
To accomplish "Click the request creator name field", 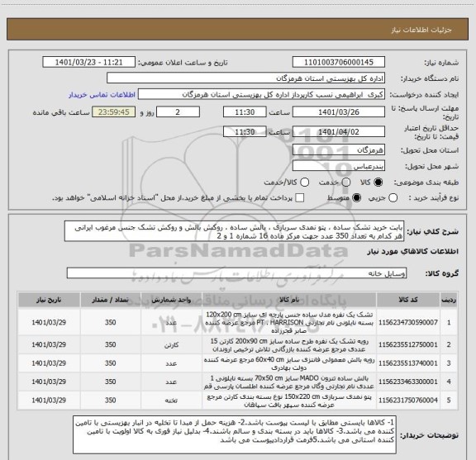I will [261, 94].
